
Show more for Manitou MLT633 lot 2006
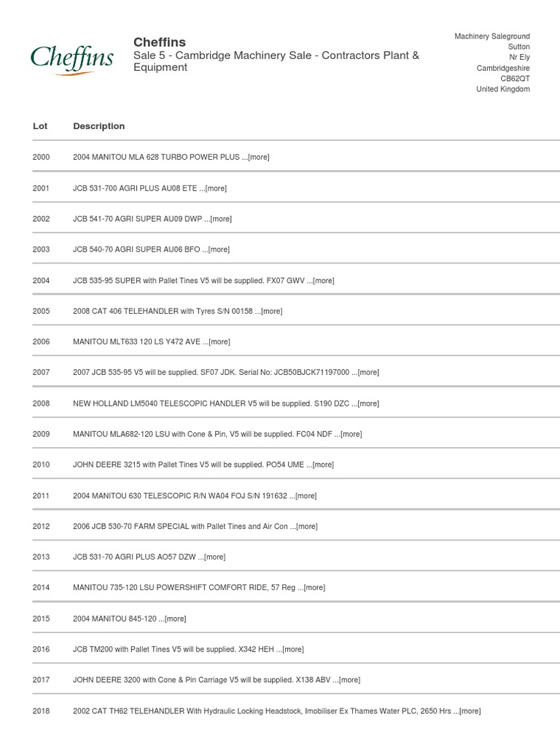click(219, 342)
